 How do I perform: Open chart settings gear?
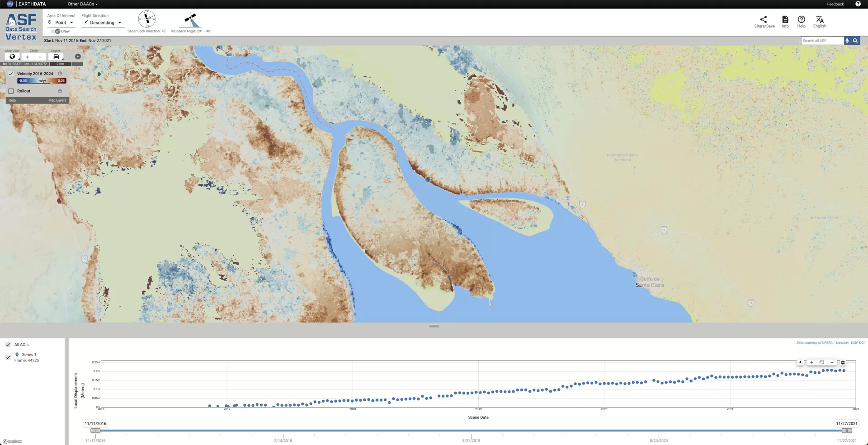tap(843, 362)
